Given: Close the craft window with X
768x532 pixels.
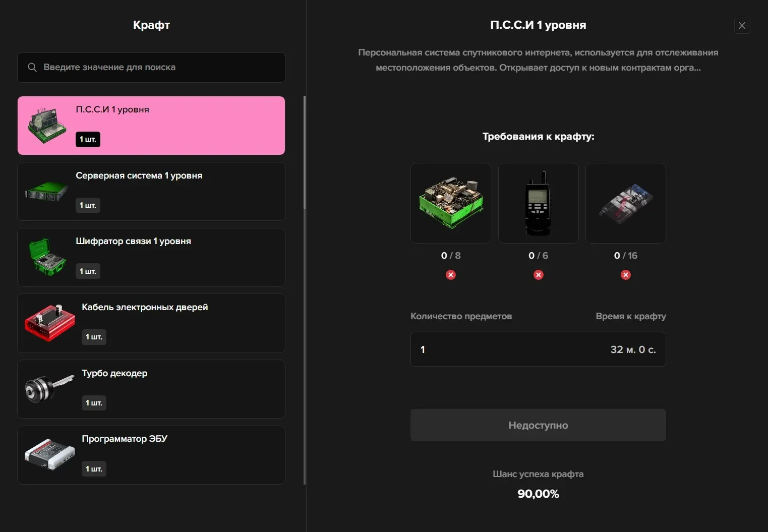Looking at the screenshot, I should (742, 26).
